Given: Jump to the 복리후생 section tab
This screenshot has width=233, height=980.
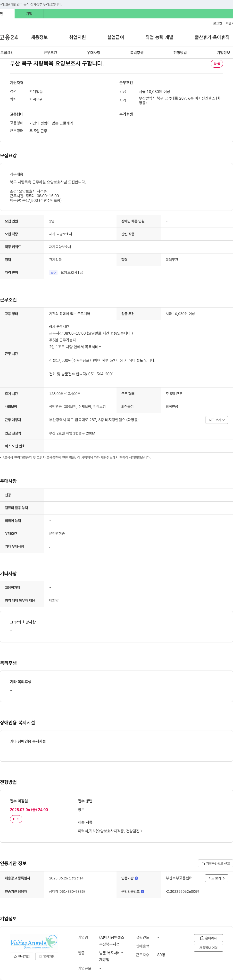Looking at the screenshot, I should tap(137, 53).
